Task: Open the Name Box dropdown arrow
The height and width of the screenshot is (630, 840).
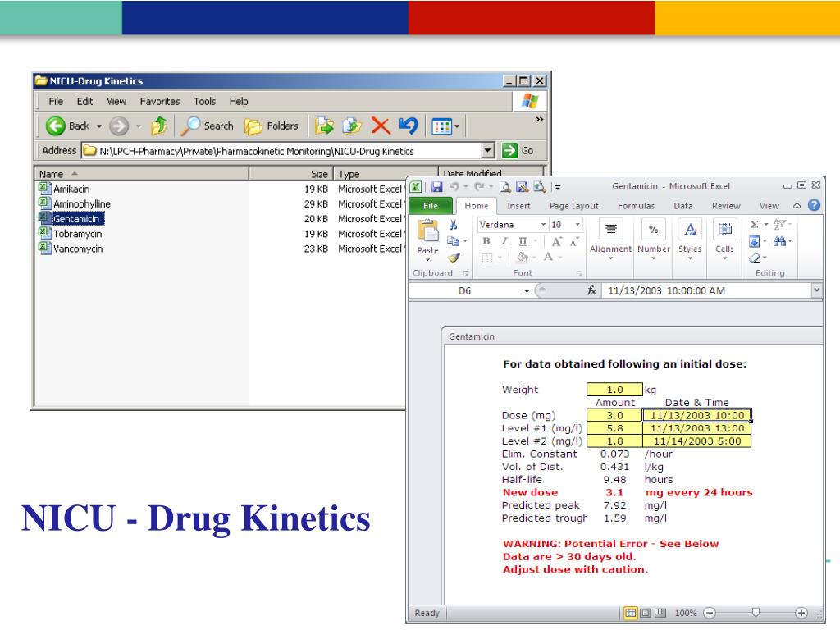Action: 527,290
